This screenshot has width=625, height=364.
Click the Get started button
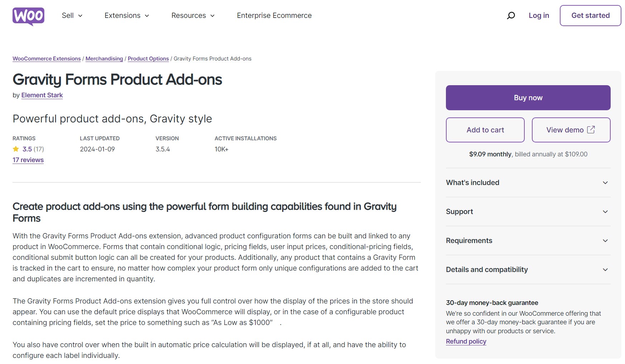tap(590, 15)
